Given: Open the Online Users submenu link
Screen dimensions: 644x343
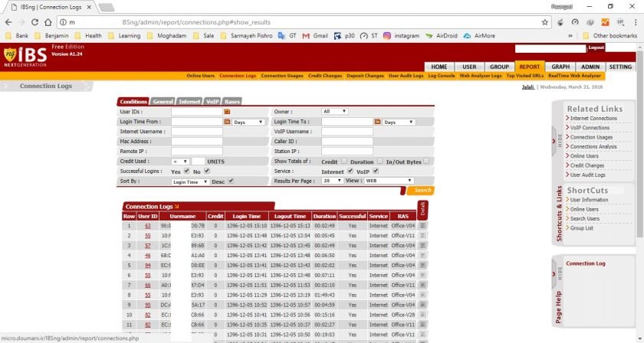Looking at the screenshot, I should 200,76.
